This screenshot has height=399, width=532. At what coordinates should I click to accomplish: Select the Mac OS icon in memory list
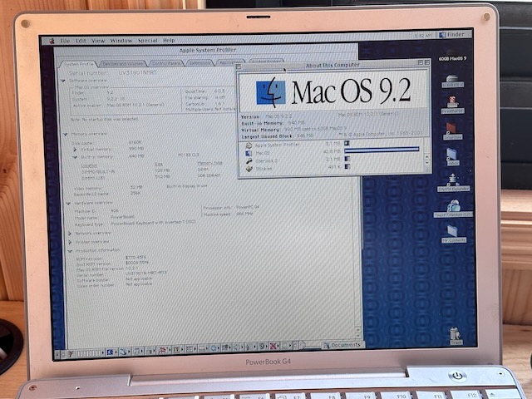(x=249, y=153)
